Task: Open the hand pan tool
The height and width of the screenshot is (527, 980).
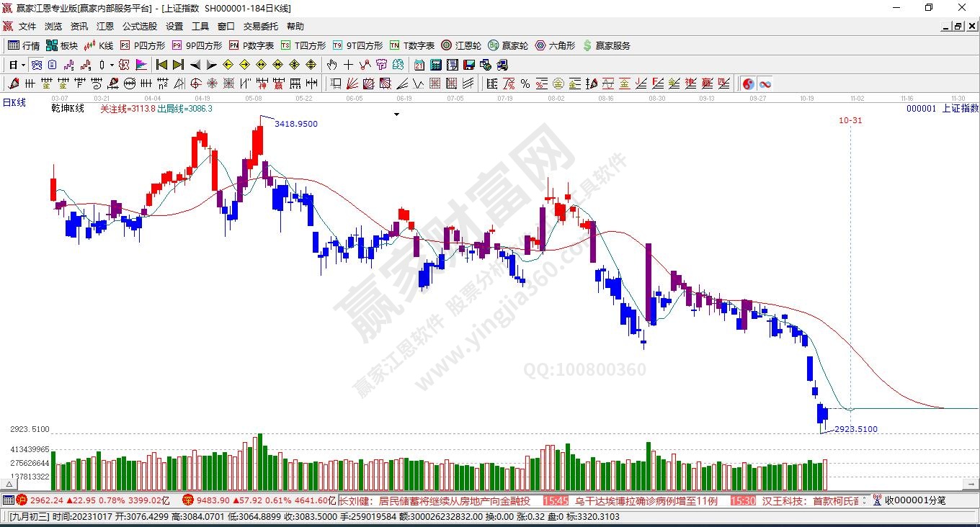Action: pyautogui.click(x=332, y=65)
